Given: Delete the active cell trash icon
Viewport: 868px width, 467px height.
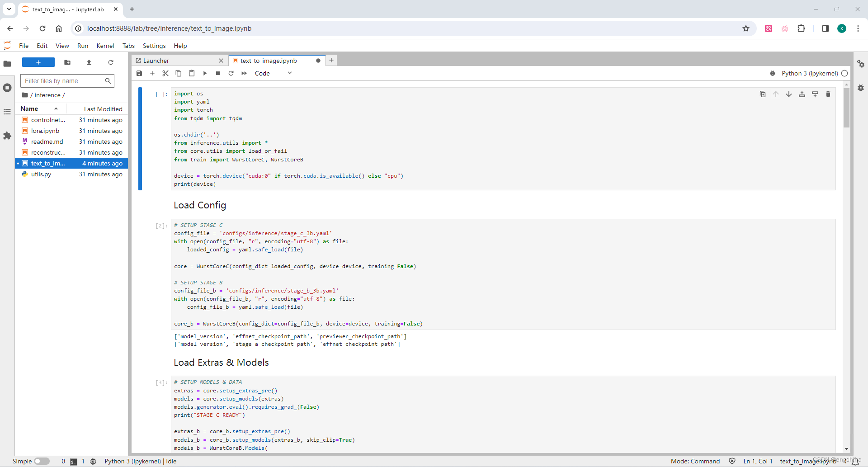Looking at the screenshot, I should (828, 94).
